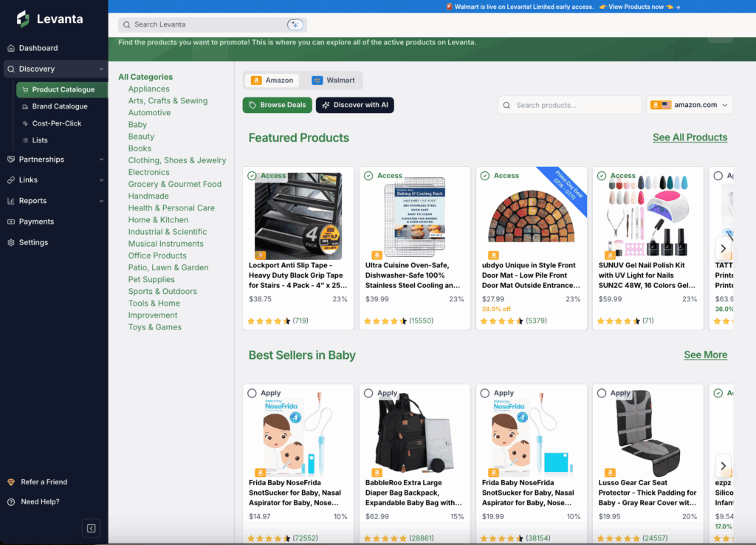Expand the Partnerships sidebar section
756x545 pixels.
pos(45,159)
